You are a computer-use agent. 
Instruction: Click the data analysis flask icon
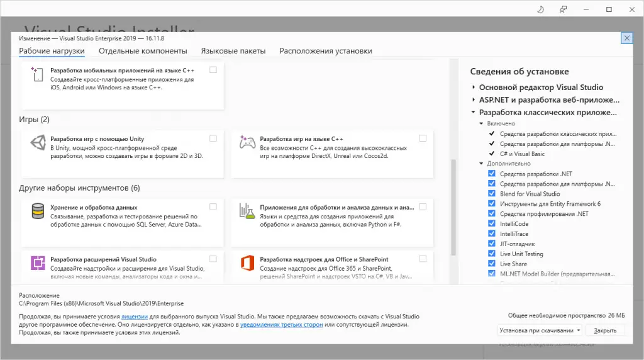(247, 211)
